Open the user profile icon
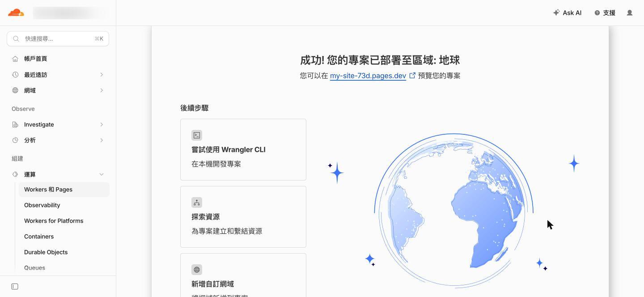Viewport: 644px width, 297px height. point(630,13)
